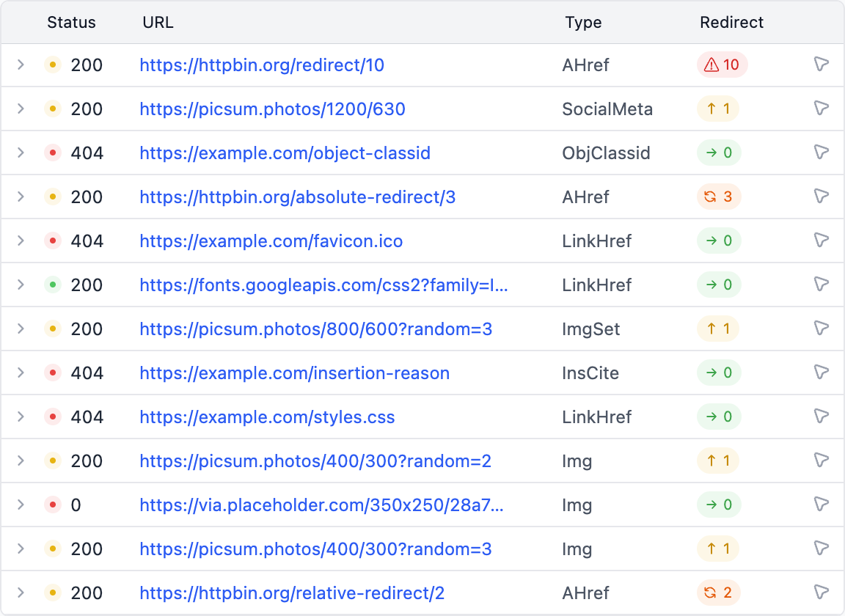Click the green status dot on the fonts row
This screenshot has width=845, height=616.
point(52,285)
